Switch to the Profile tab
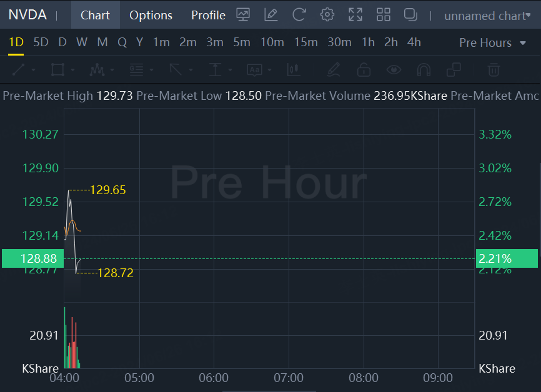The height and width of the screenshot is (392, 541). [x=208, y=15]
